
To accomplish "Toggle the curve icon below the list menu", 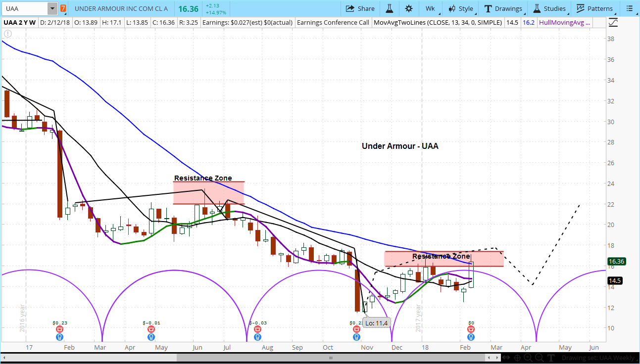I will point(613,23).
